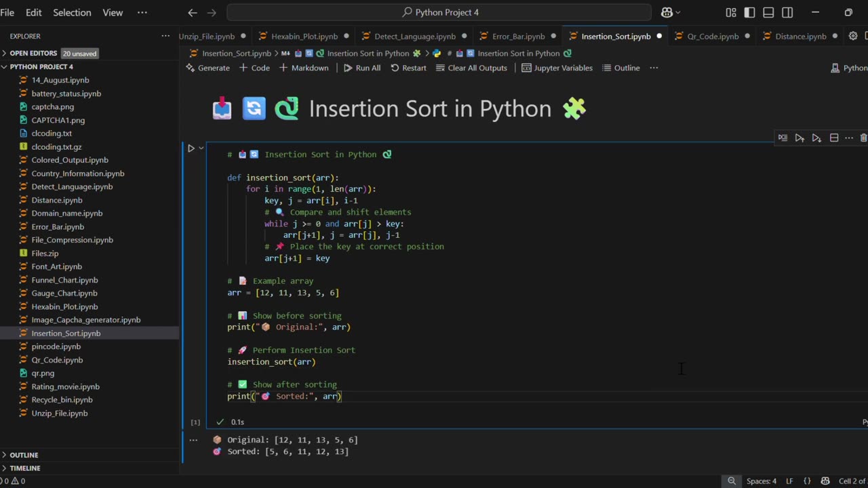Image resolution: width=868 pixels, height=488 pixels.
Task: Open Recycle_bin.ipynb file
Action: tap(62, 400)
